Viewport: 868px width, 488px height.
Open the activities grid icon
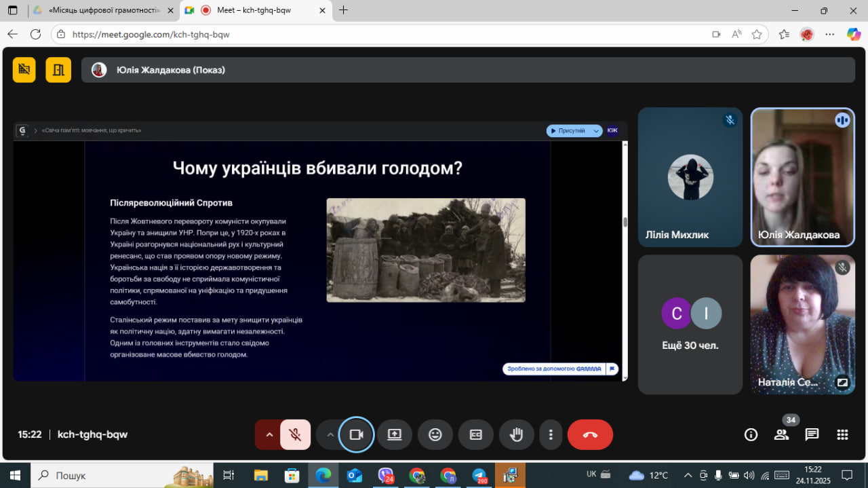pos(842,435)
